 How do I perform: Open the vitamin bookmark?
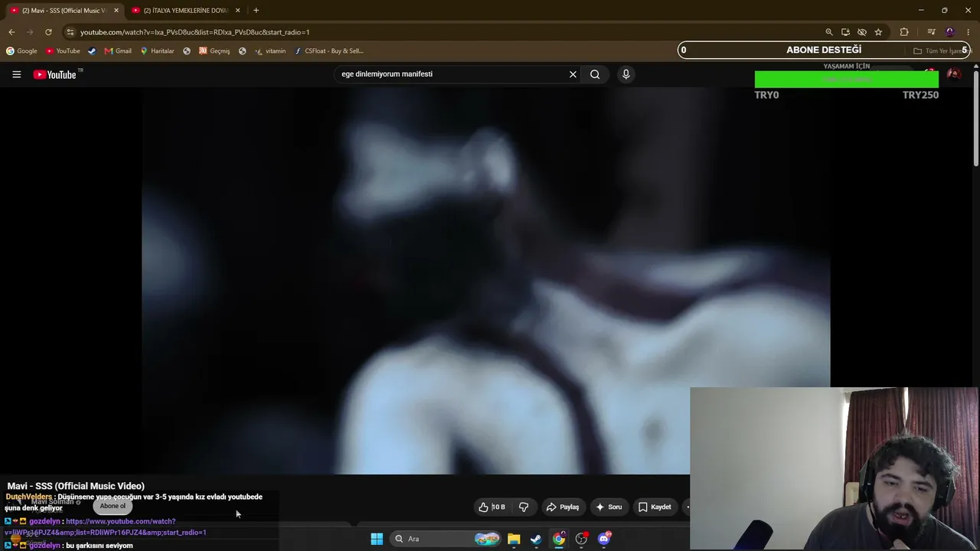[270, 51]
